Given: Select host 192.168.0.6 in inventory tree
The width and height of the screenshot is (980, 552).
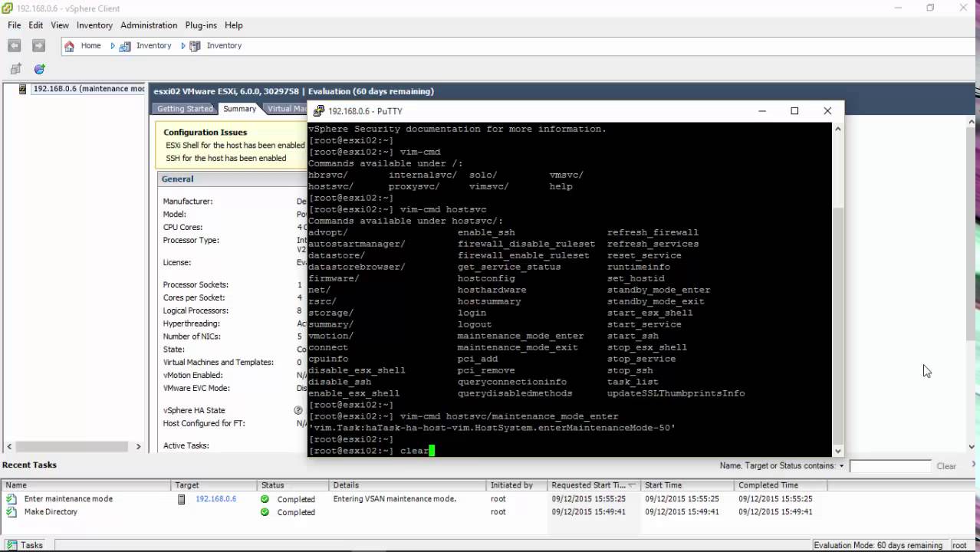Looking at the screenshot, I should [88, 89].
